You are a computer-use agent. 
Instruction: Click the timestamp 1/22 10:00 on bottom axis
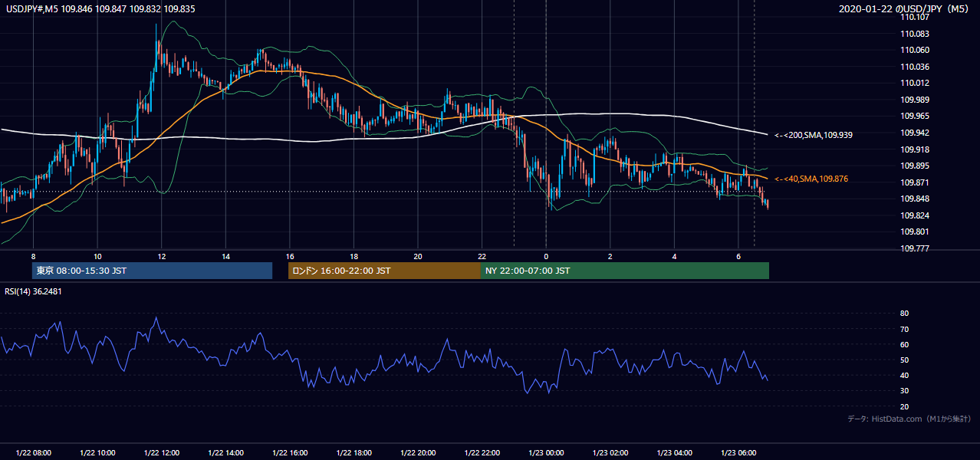tap(97, 453)
